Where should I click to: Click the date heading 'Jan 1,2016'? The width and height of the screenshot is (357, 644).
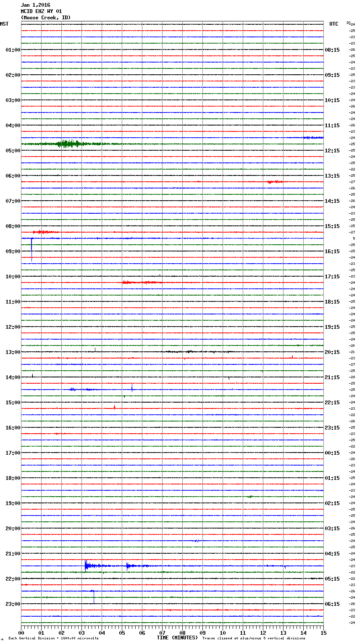click(35, 5)
